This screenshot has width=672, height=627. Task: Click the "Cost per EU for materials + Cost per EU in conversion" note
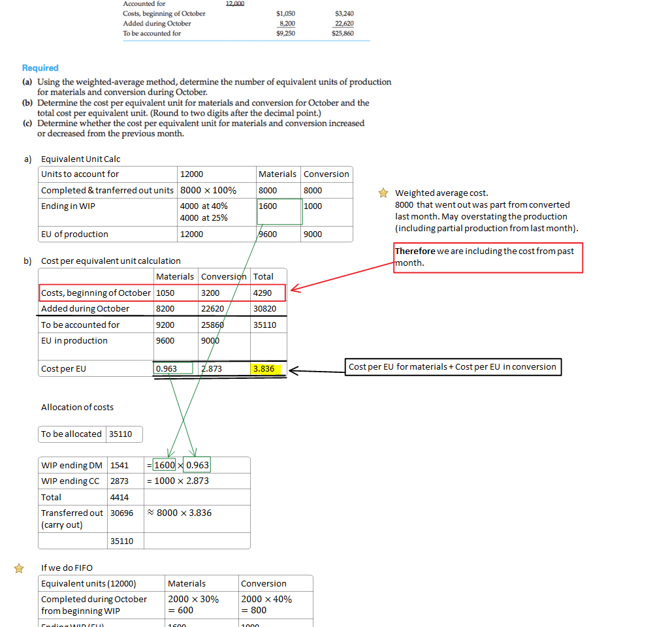(x=453, y=367)
